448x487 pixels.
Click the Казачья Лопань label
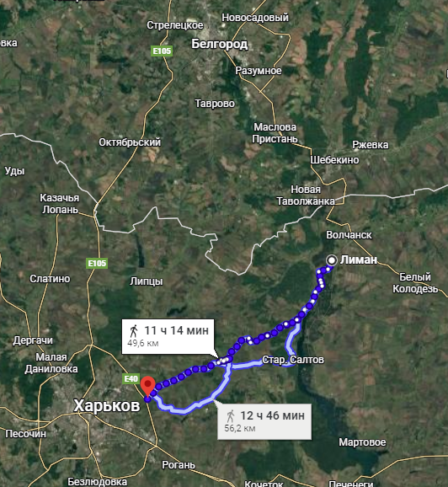click(x=60, y=204)
